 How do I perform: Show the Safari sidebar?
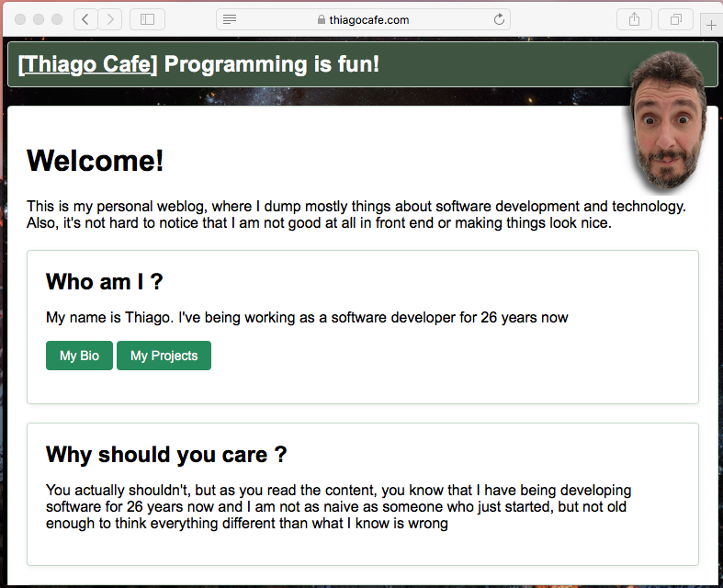pyautogui.click(x=148, y=19)
